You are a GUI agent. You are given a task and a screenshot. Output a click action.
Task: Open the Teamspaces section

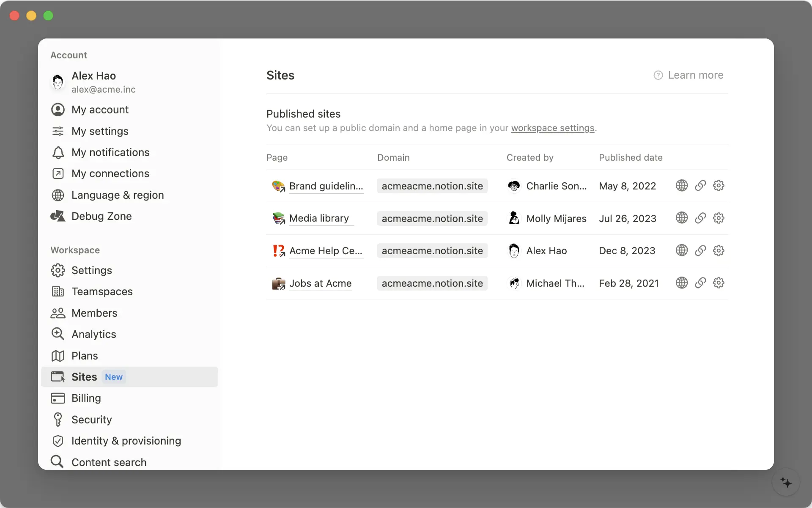coord(101,291)
